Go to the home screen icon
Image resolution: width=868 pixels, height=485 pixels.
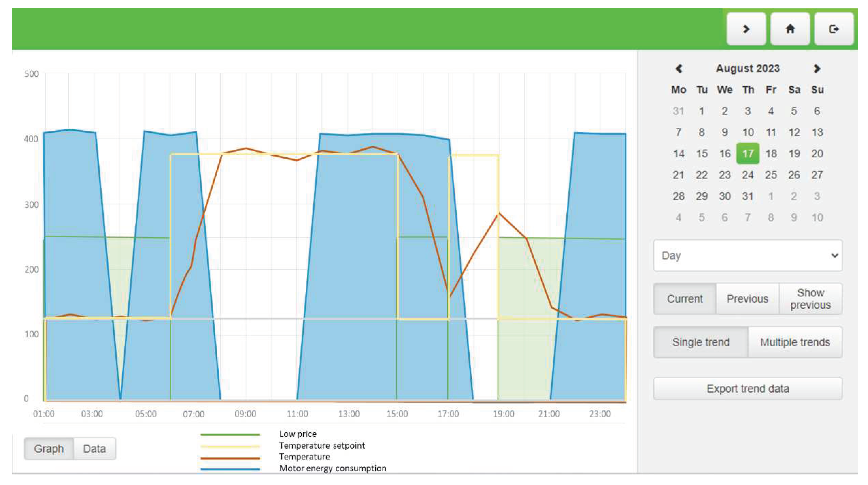(790, 29)
